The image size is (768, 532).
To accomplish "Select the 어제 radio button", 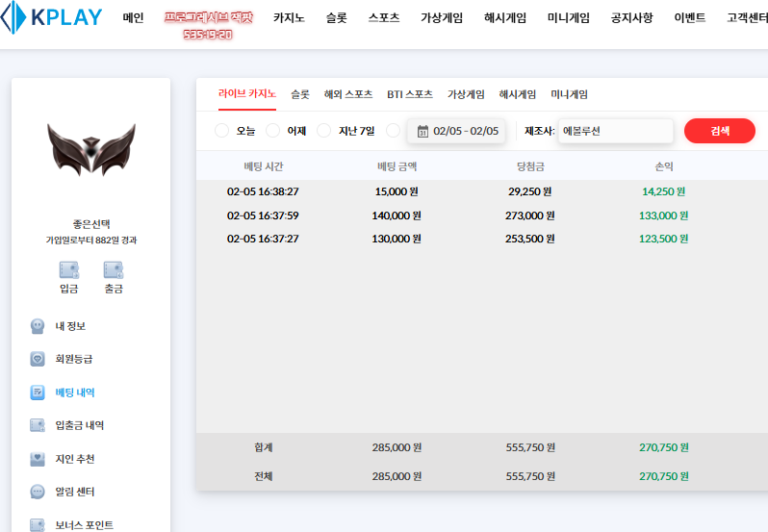I will coord(272,131).
